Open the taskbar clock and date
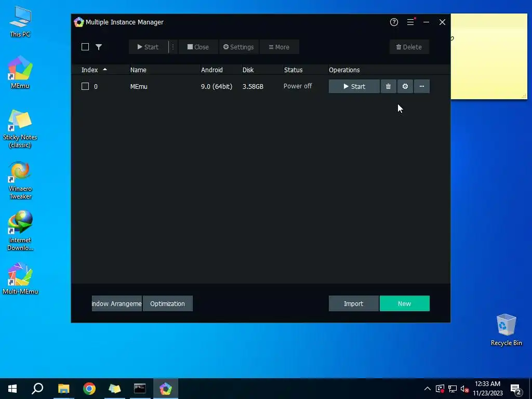Screen dimensions: 532x399 tap(487, 389)
